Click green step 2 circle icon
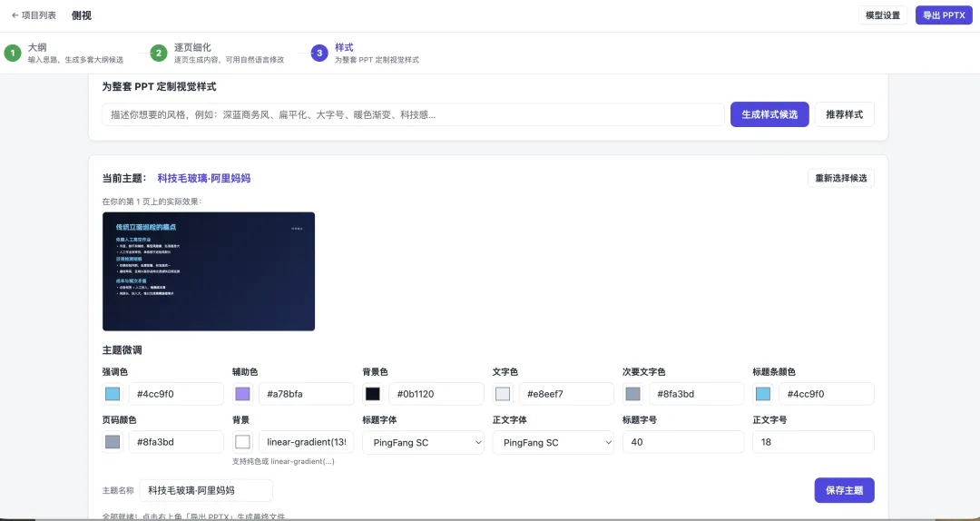Image resolution: width=980 pixels, height=521 pixels. (x=159, y=54)
